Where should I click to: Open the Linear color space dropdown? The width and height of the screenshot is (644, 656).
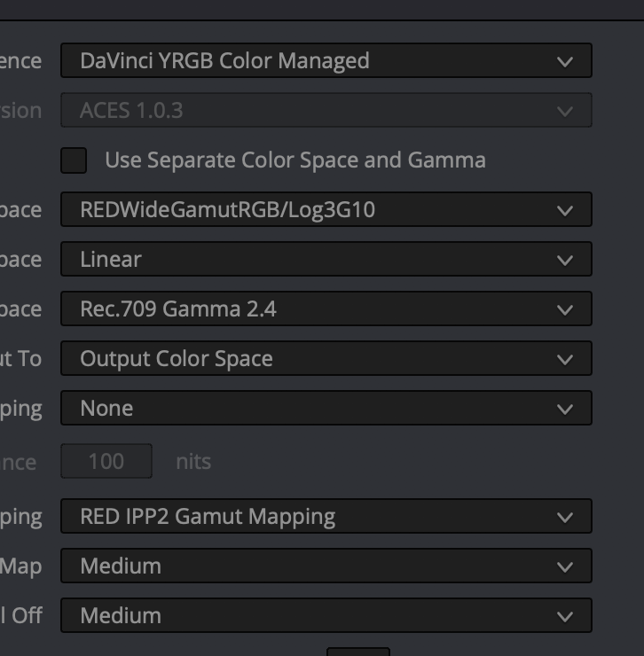tap(326, 259)
